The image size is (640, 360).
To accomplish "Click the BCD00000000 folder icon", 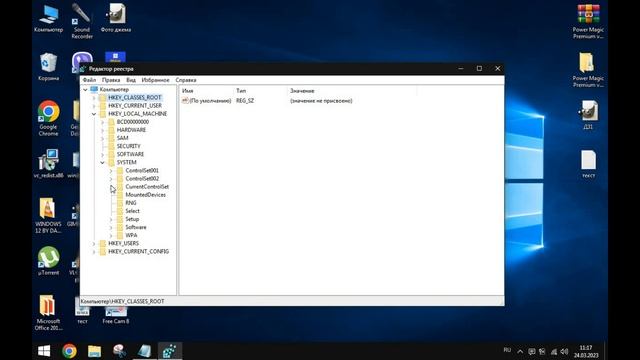I will click(111, 122).
